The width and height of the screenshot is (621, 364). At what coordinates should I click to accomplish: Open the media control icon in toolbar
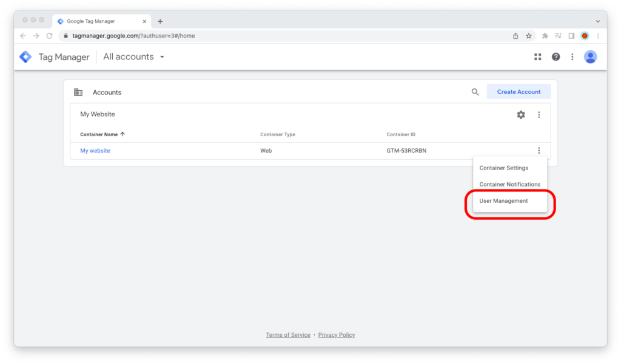[x=558, y=36]
